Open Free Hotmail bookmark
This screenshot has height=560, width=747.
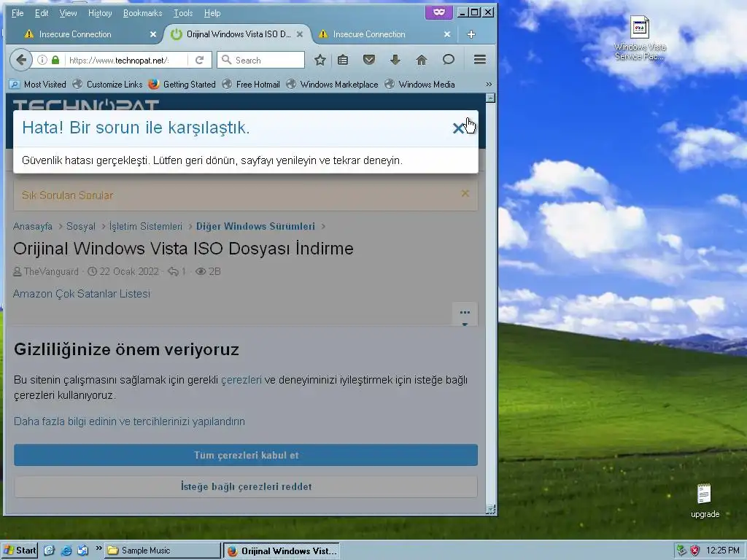(x=252, y=85)
